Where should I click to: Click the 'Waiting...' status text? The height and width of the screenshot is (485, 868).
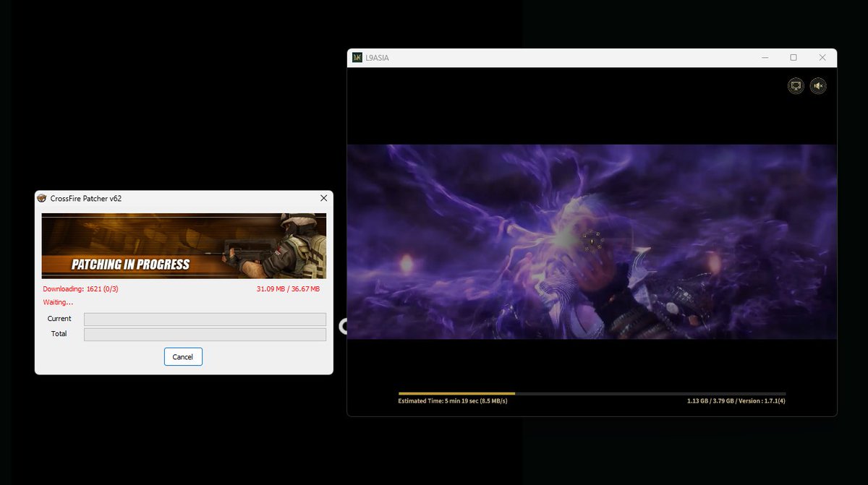click(58, 302)
